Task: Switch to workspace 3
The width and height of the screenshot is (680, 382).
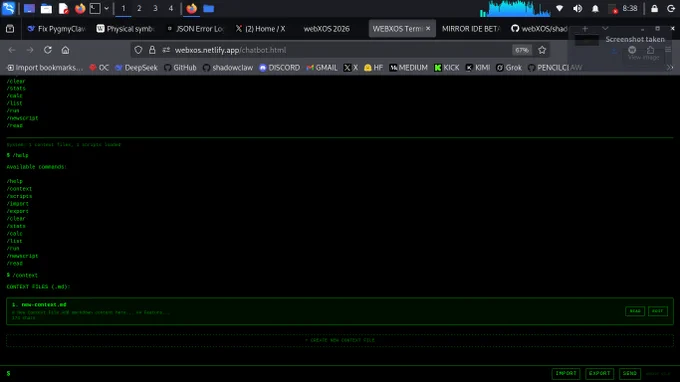Action: click(155, 9)
